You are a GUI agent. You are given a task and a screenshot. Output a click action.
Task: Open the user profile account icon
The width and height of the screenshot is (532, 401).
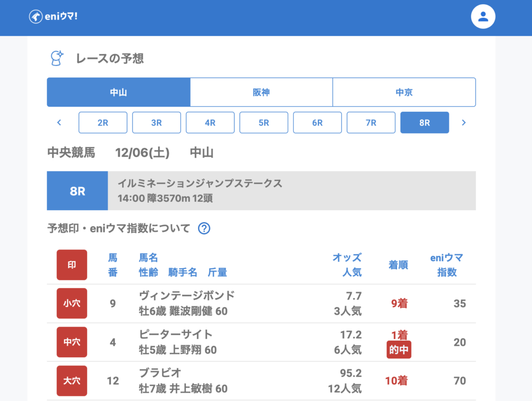pos(483,17)
